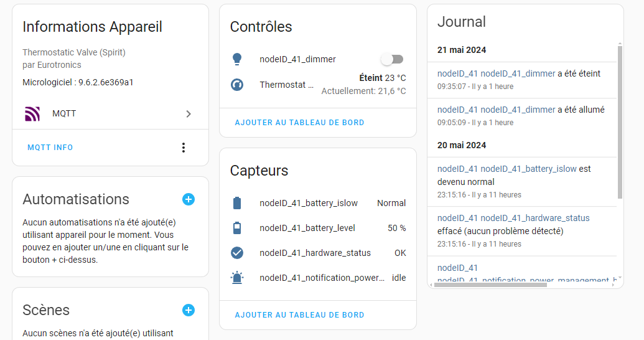The width and height of the screenshot is (644, 340).
Task: Click the MQTT INFO button
Action: 50,148
